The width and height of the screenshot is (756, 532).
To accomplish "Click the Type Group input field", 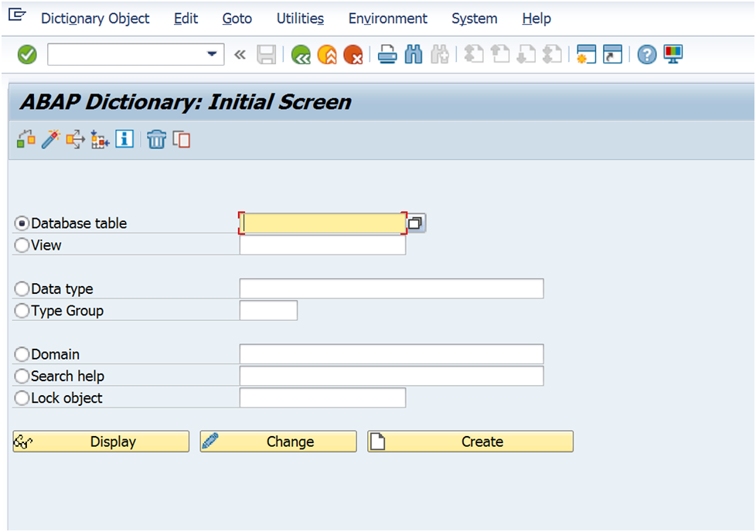I will point(268,311).
